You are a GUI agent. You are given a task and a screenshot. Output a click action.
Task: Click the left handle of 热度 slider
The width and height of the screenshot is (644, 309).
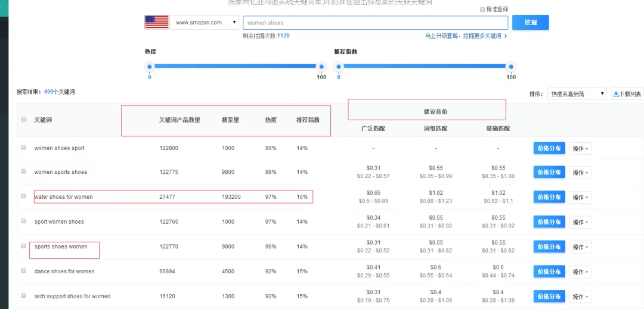point(150,67)
